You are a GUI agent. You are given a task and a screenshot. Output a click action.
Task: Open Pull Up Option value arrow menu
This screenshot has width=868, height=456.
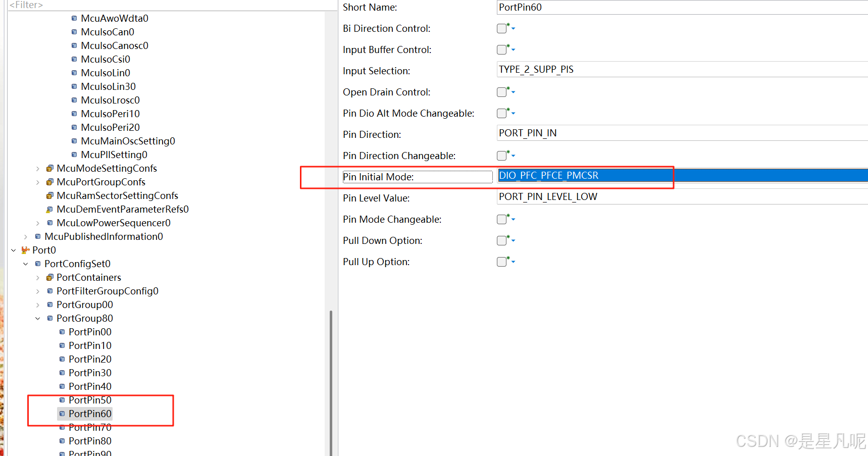pyautogui.click(x=513, y=262)
